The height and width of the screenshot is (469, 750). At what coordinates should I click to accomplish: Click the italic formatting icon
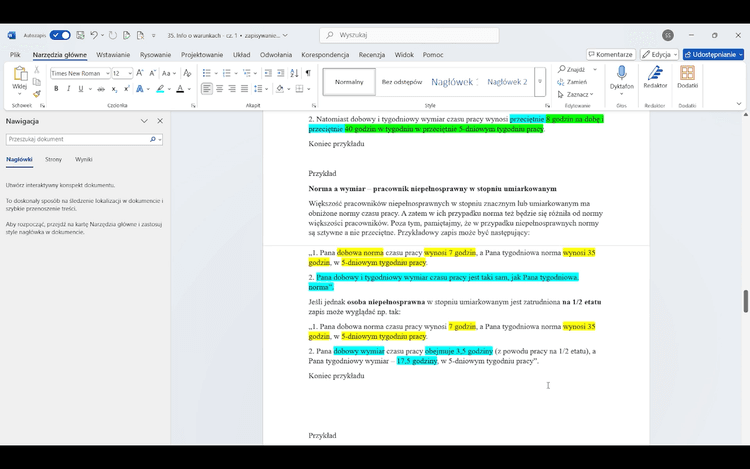point(69,89)
